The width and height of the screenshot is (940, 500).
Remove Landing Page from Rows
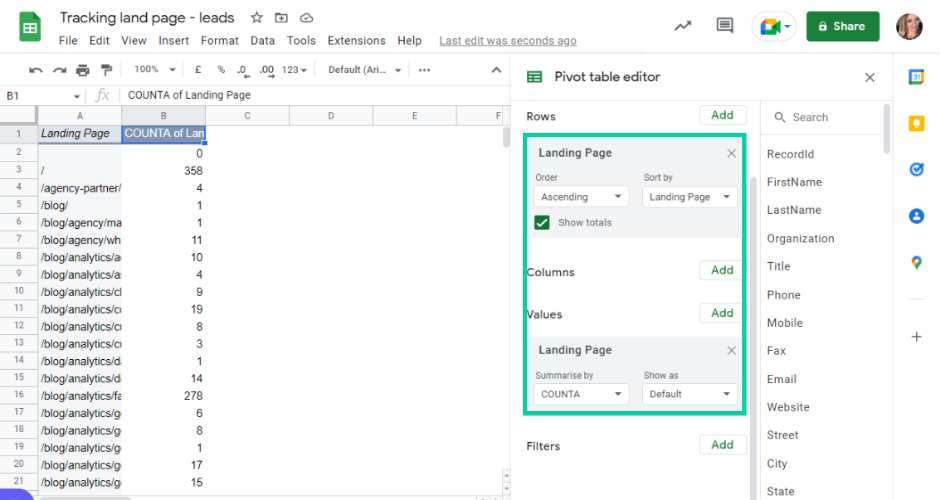(x=731, y=153)
